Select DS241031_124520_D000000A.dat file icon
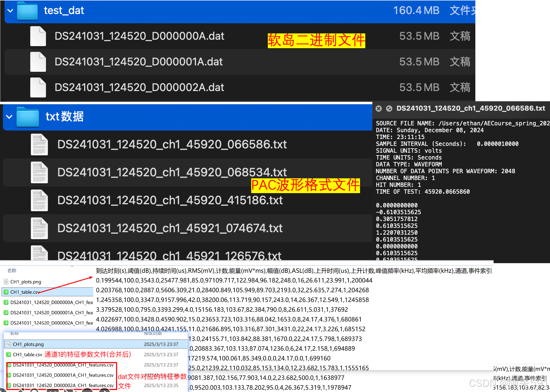550x392 pixels. (x=38, y=36)
